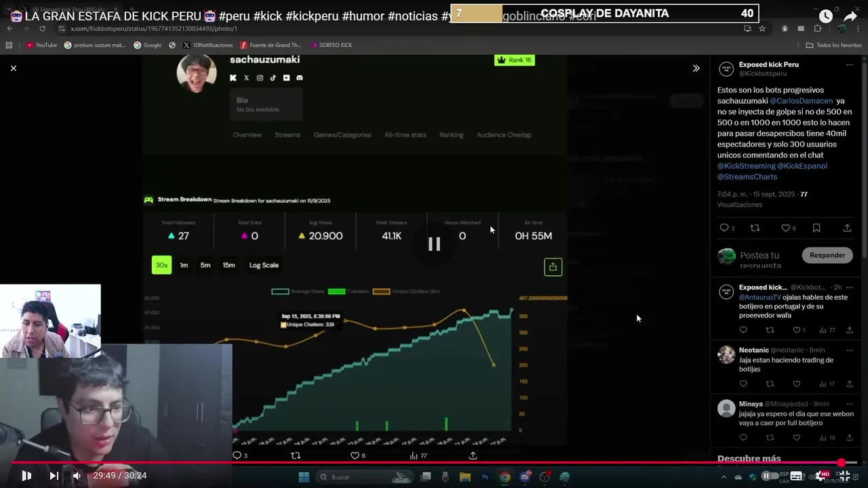Screen dimensions: 868x488
Task: Open the @StreamsCharts mention link
Action: pos(747,177)
